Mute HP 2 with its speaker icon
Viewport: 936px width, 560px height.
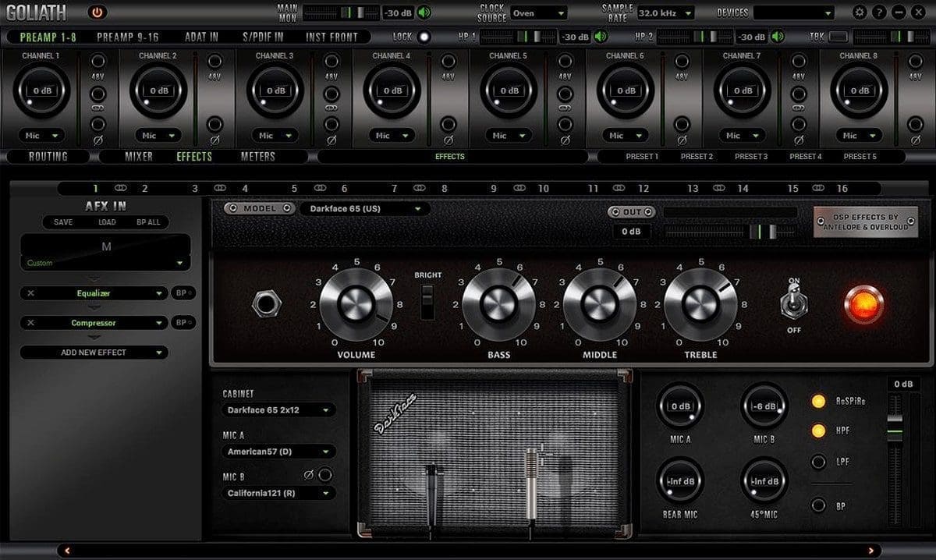pos(778,37)
